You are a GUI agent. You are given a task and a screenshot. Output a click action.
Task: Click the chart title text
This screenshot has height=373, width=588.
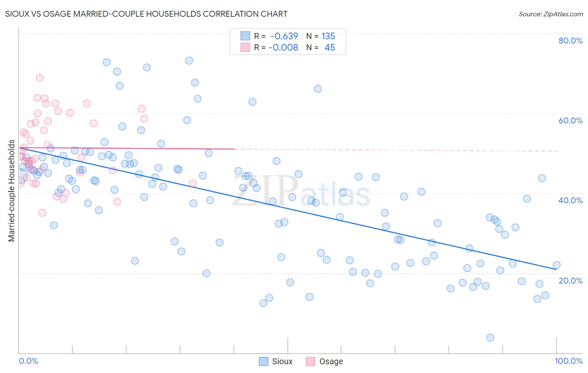(146, 14)
